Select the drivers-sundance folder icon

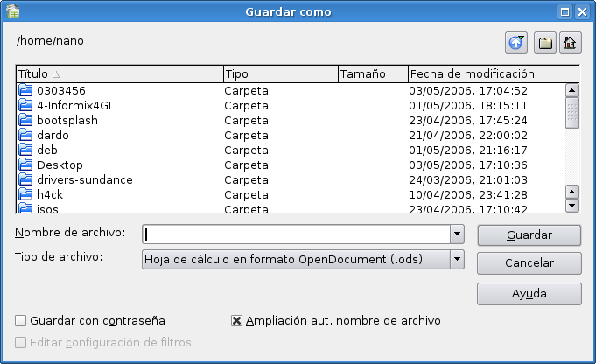pos(25,179)
